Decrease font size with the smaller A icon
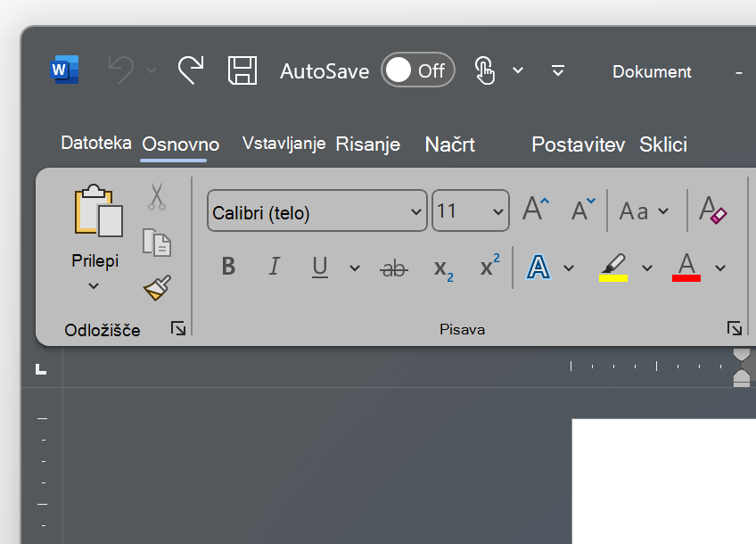The image size is (756, 544). coord(583,209)
